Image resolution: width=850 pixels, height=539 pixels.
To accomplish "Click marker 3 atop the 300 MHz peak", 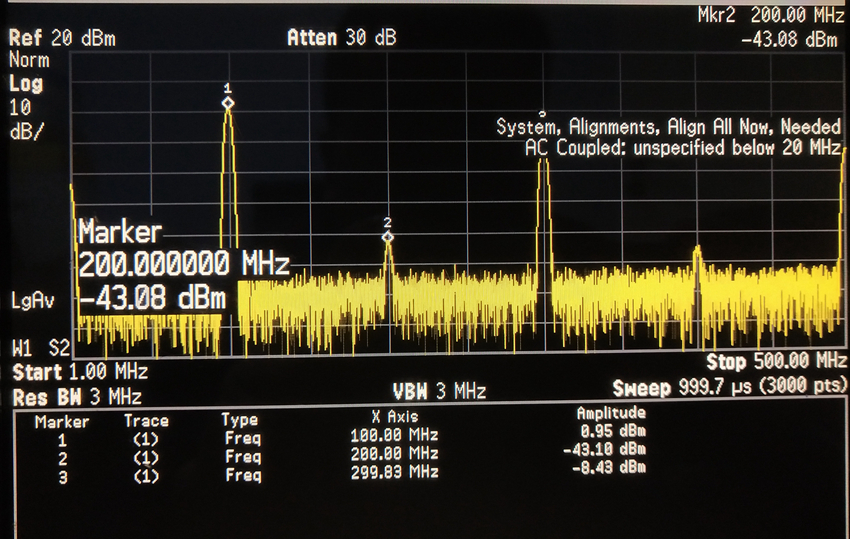I will [x=541, y=116].
